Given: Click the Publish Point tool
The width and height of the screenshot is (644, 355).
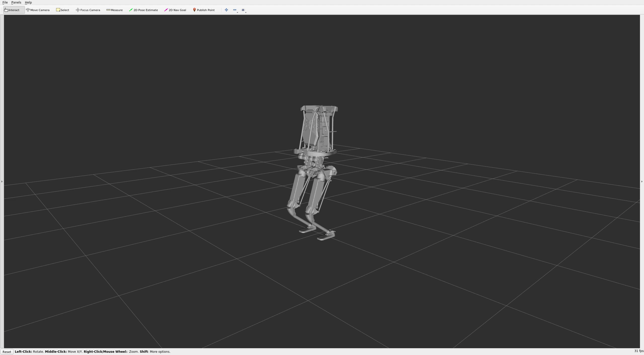Looking at the screenshot, I should tap(204, 10).
